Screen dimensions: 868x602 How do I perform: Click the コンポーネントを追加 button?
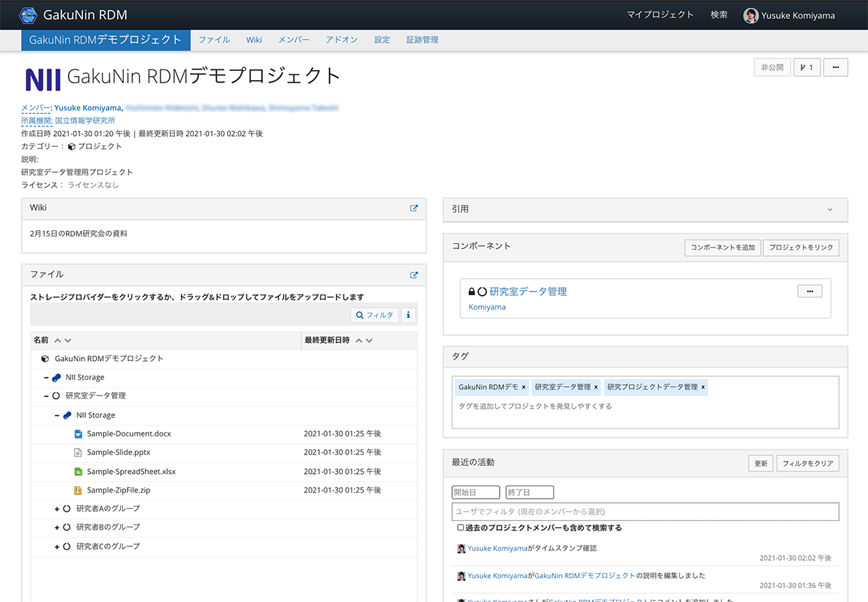coord(723,247)
